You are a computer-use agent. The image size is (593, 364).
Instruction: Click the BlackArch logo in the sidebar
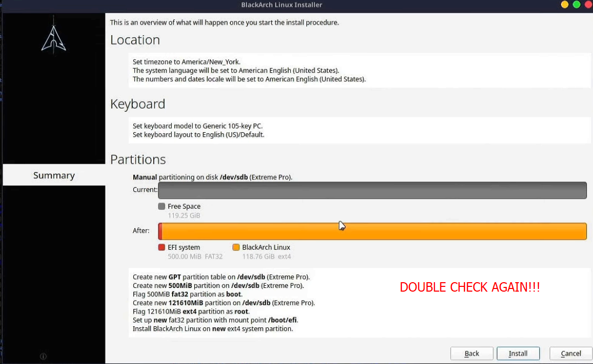click(x=53, y=38)
